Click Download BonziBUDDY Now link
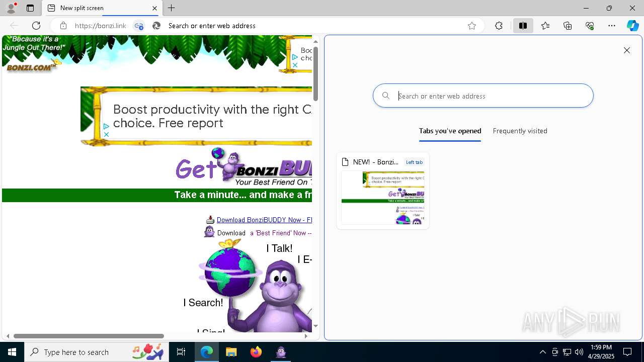Viewport: 644px width, 362px height. pyautogui.click(x=264, y=220)
